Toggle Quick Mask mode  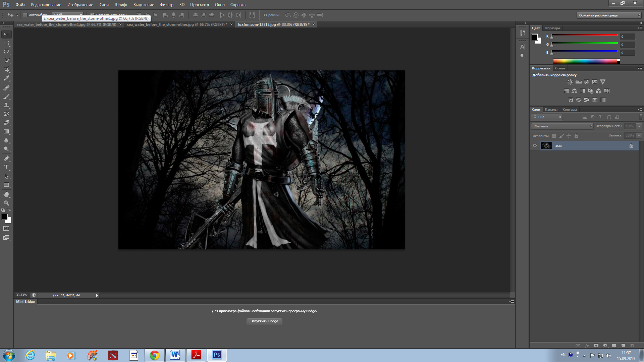click(6, 229)
